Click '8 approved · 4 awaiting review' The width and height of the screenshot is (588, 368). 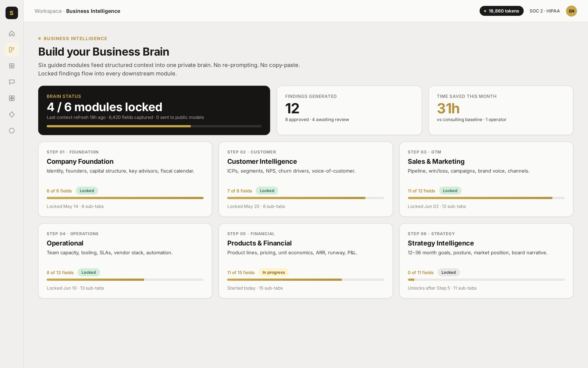coord(317,119)
